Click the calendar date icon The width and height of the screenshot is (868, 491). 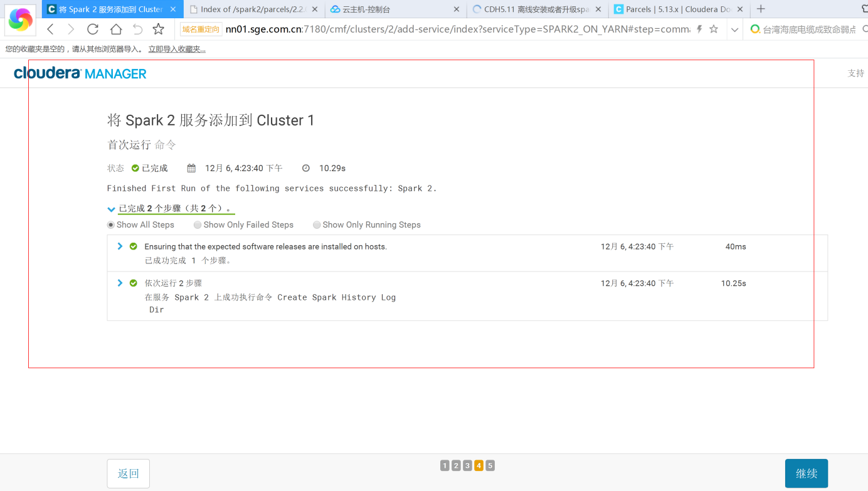[192, 168]
